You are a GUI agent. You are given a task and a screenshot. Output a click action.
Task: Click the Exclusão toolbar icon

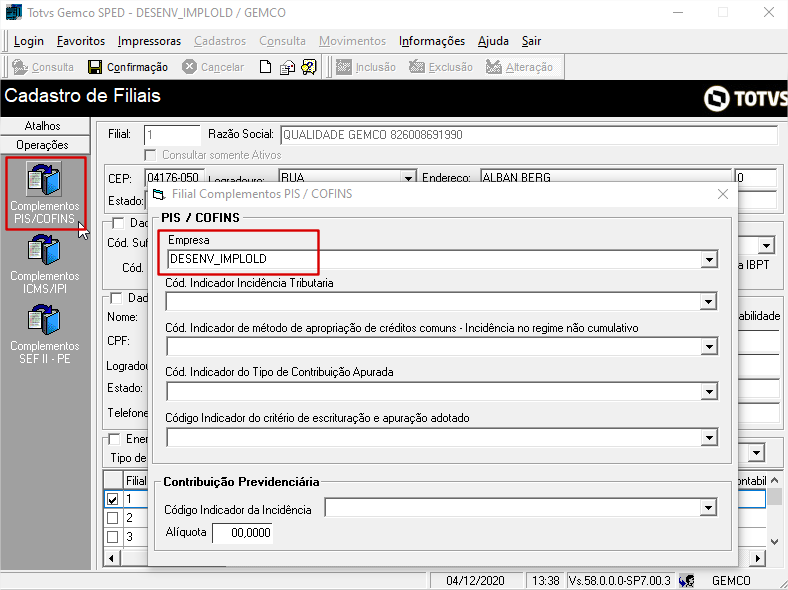pyautogui.click(x=417, y=67)
